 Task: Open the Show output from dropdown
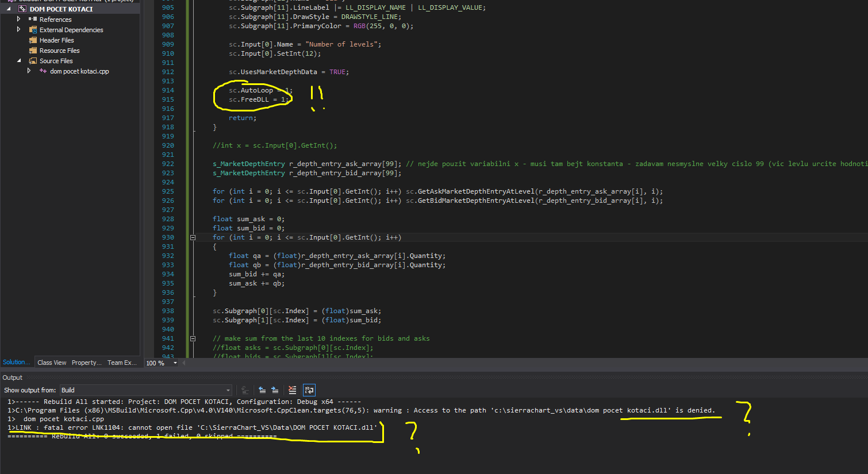(146, 390)
